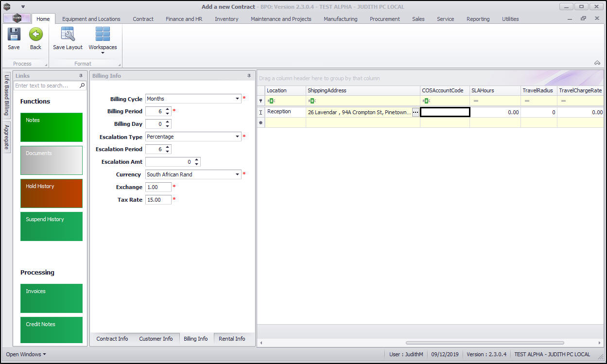The height and width of the screenshot is (364, 607).
Task: Decrease the Billing Day value
Action: tap(168, 126)
